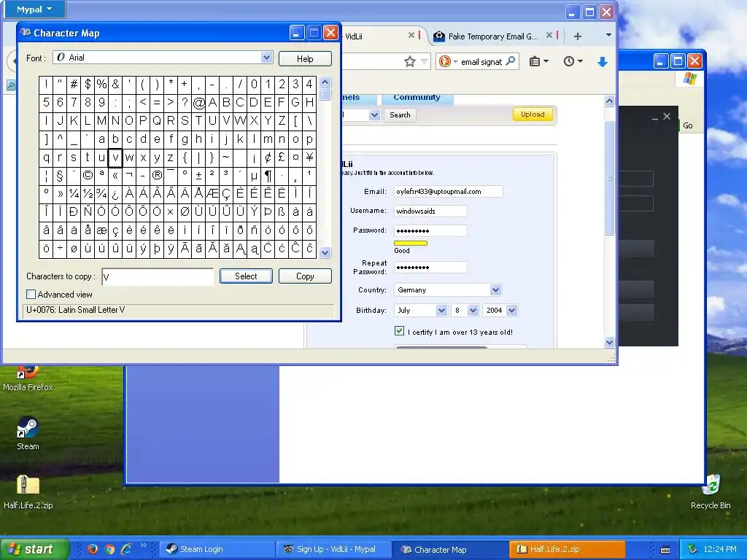Close the VidLii browser tab
The image size is (747, 560).
[411, 35]
